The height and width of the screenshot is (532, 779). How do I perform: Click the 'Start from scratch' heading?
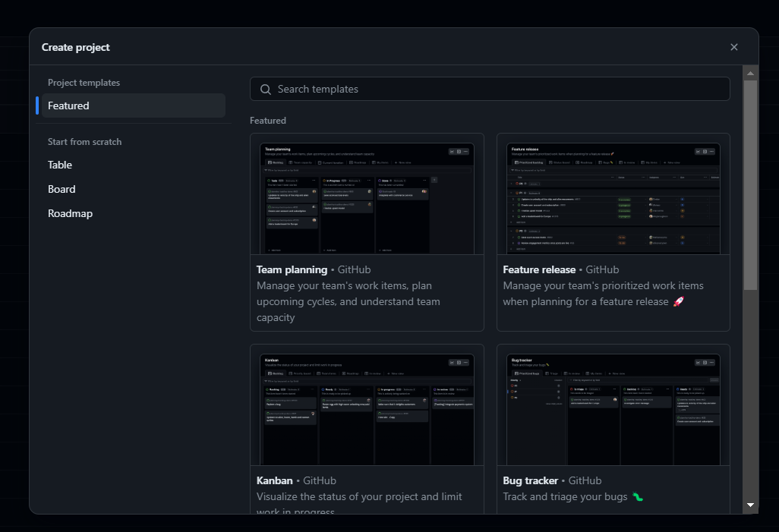[84, 142]
